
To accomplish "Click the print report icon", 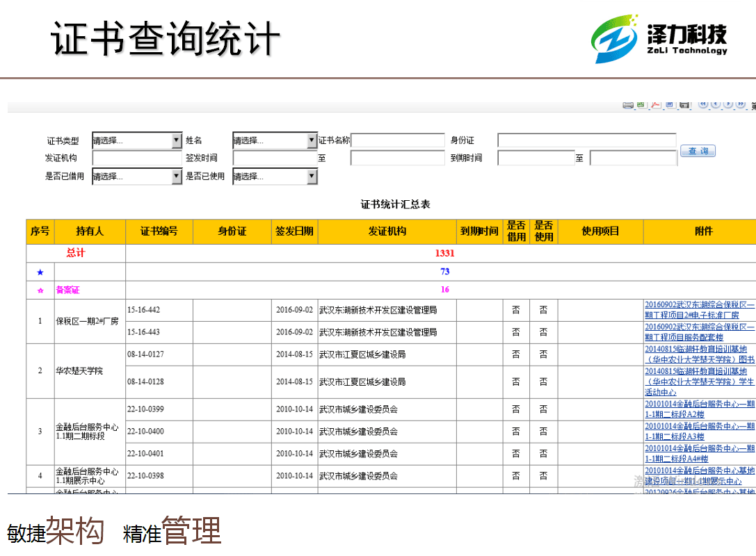I will coord(628,105).
